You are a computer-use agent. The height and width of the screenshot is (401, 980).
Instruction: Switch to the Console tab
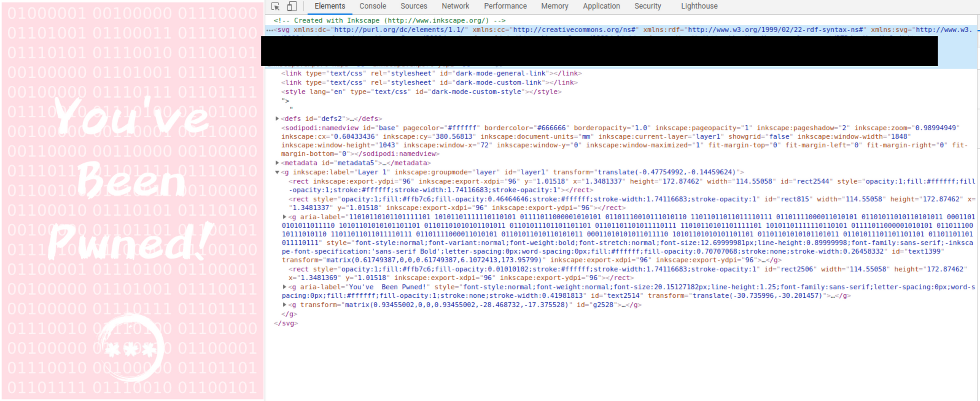(x=372, y=6)
